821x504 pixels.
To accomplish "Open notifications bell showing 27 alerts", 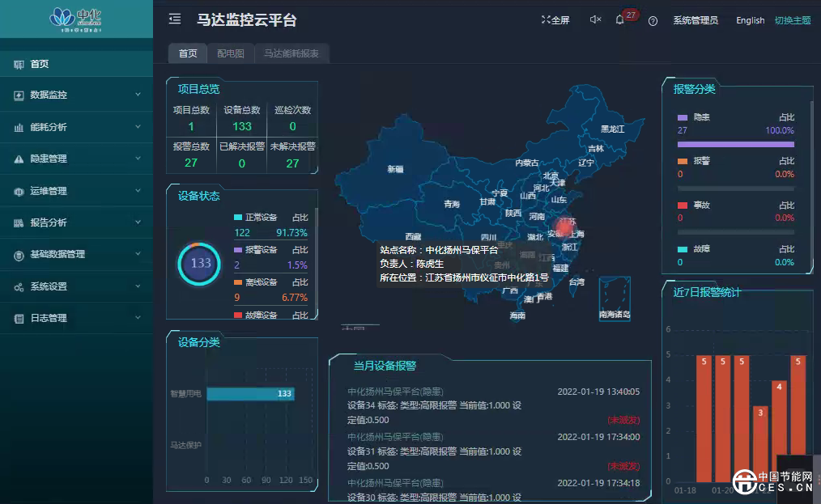I will (x=620, y=20).
